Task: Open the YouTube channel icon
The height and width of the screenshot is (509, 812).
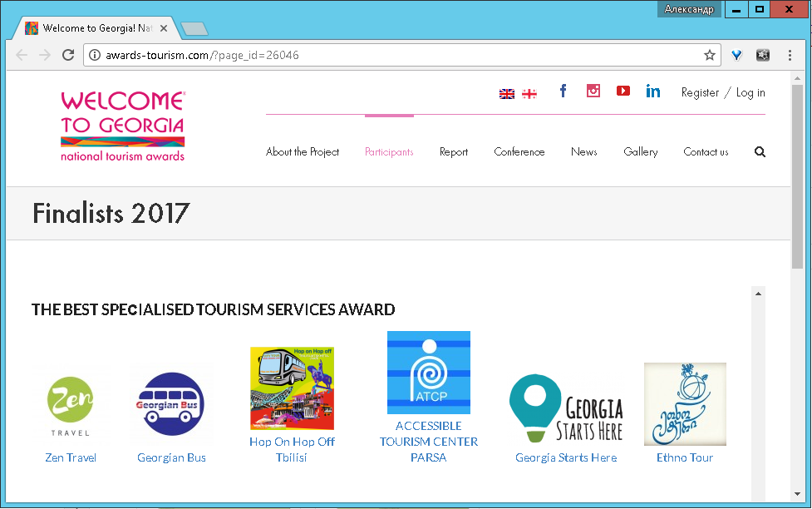Action: point(623,91)
